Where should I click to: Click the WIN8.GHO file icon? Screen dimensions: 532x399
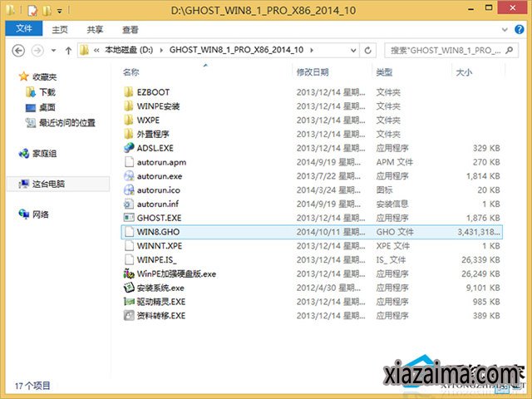tap(129, 232)
